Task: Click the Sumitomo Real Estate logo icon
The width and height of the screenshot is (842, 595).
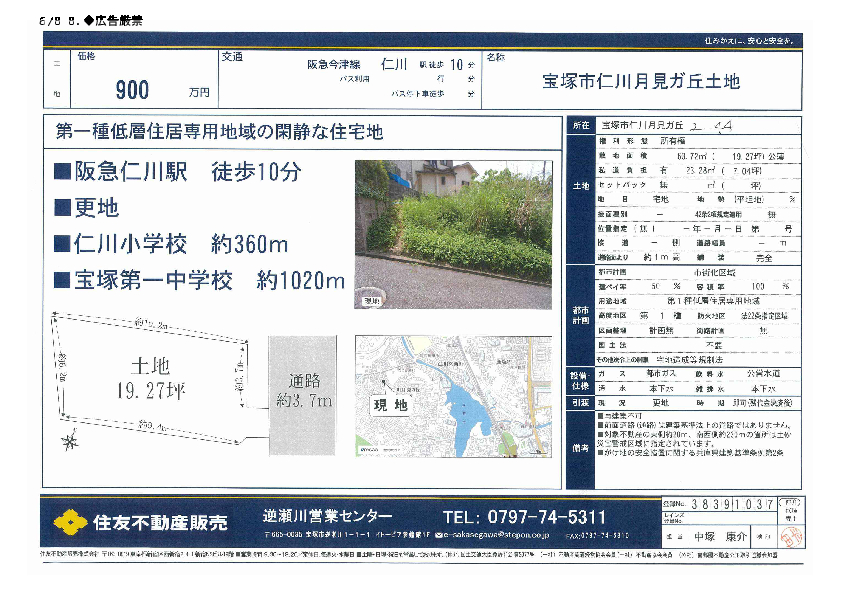Action: click(69, 521)
